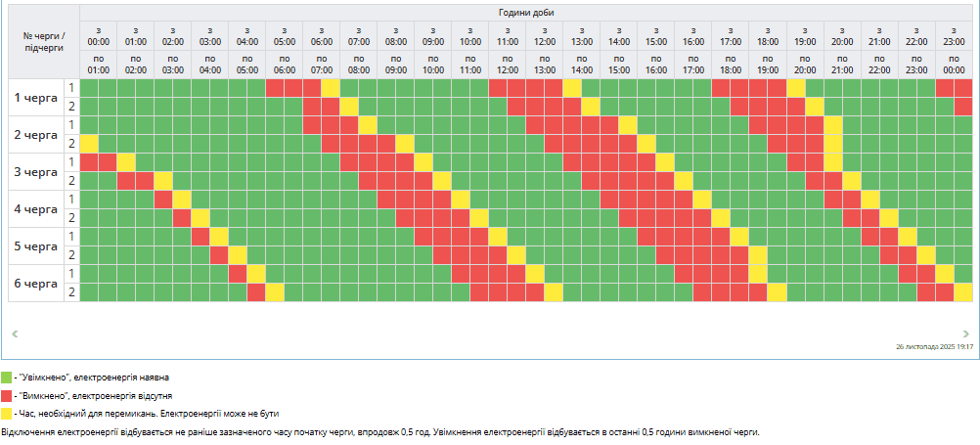Click the red 00:00 cell in 3 черга subqueue 1

point(89,162)
